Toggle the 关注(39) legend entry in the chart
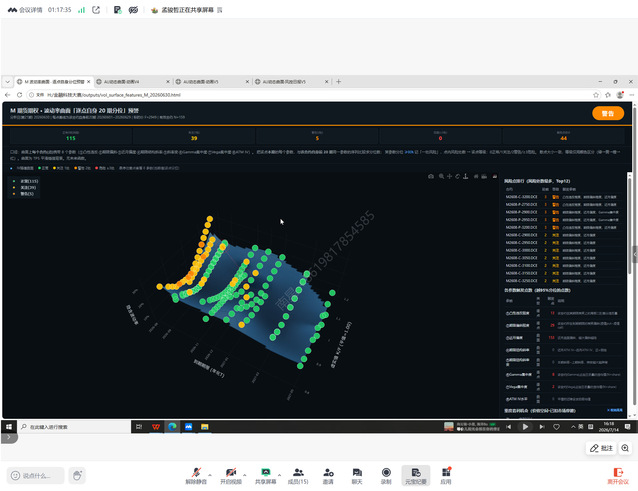 pyautogui.click(x=25, y=188)
